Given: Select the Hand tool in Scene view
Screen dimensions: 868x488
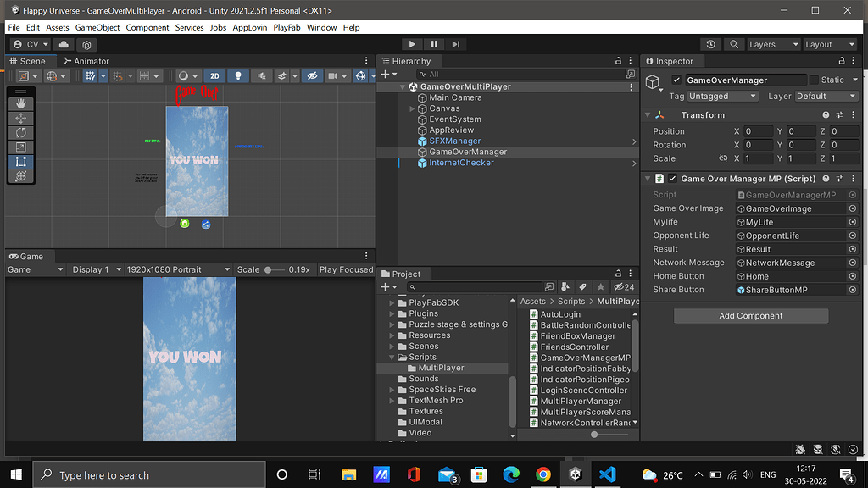Looking at the screenshot, I should click(x=21, y=103).
